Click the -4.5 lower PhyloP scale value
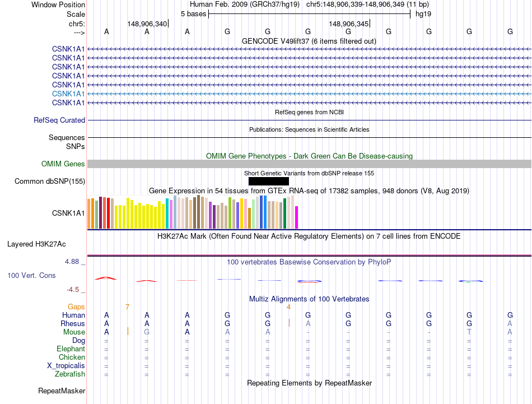This screenshot has height=404, width=532. point(73,290)
